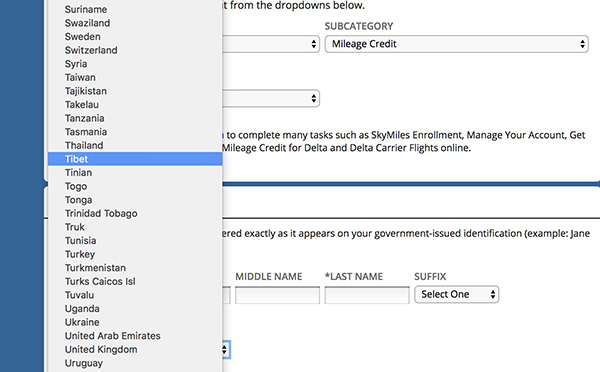Select Tibet from the country list
The image size is (600, 372).
click(x=135, y=159)
